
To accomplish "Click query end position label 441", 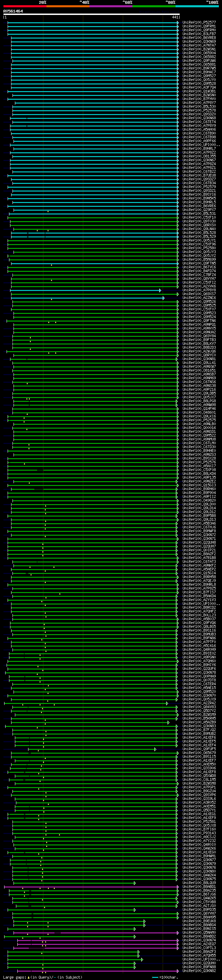I will click(x=175, y=17).
